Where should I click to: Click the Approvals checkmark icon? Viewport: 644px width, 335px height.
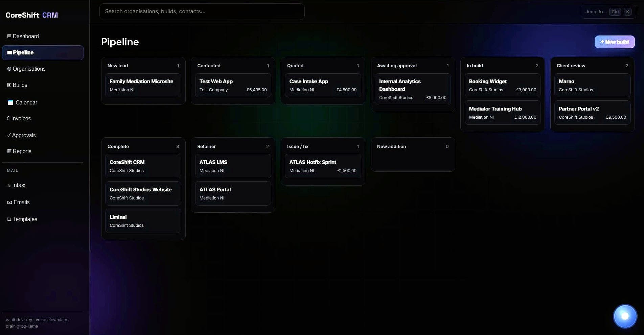pyautogui.click(x=9, y=136)
